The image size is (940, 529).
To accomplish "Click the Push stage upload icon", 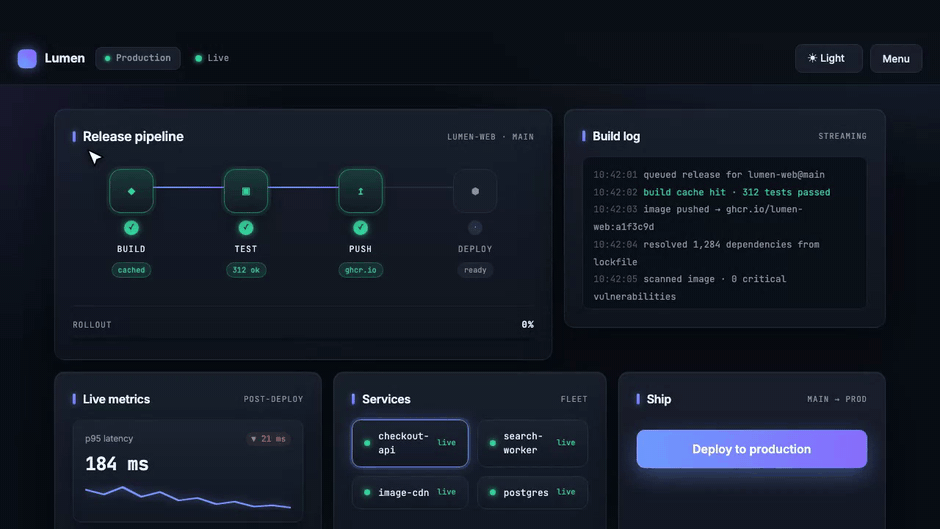I will pos(360,191).
